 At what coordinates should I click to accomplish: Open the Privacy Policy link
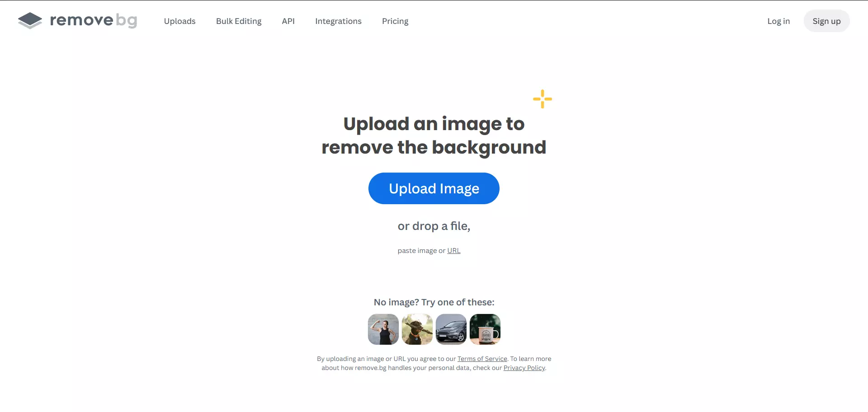pyautogui.click(x=524, y=368)
